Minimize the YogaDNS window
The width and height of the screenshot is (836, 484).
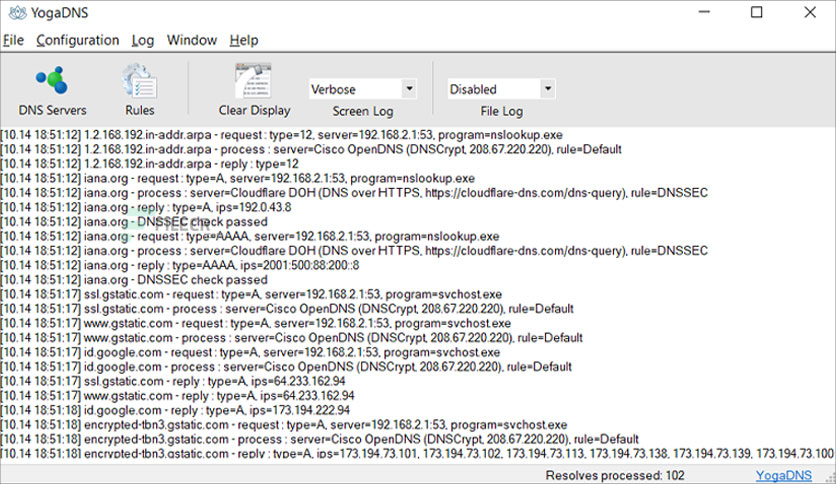[x=704, y=12]
